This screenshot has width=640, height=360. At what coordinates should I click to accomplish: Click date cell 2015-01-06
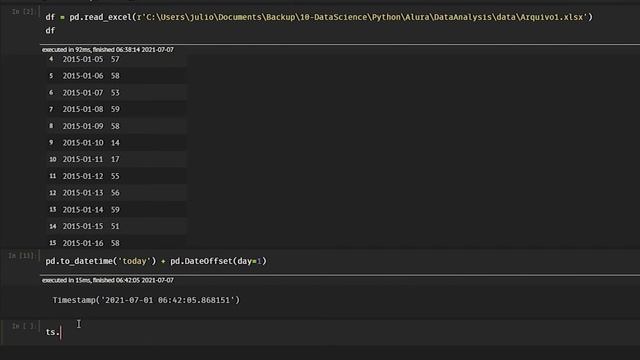coord(83,76)
